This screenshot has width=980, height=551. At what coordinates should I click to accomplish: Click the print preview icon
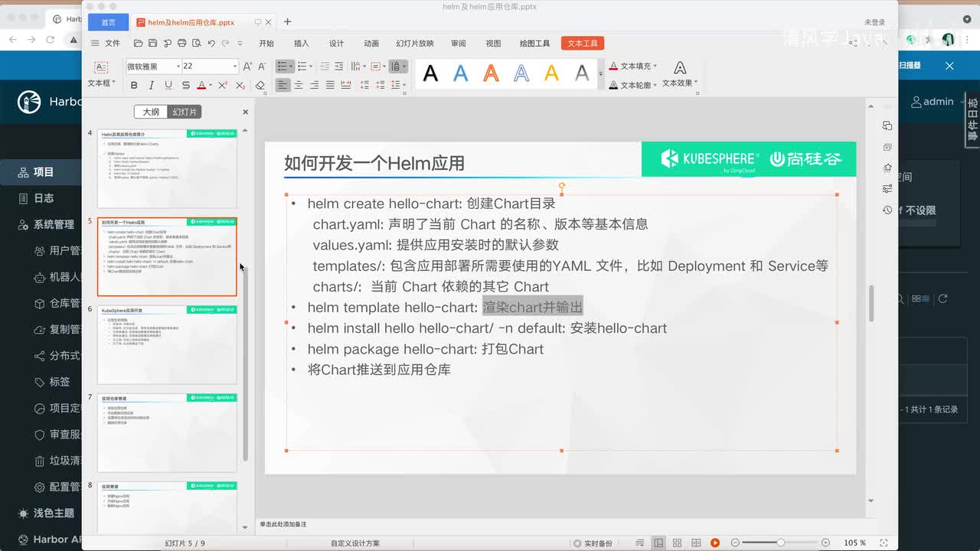197,44
